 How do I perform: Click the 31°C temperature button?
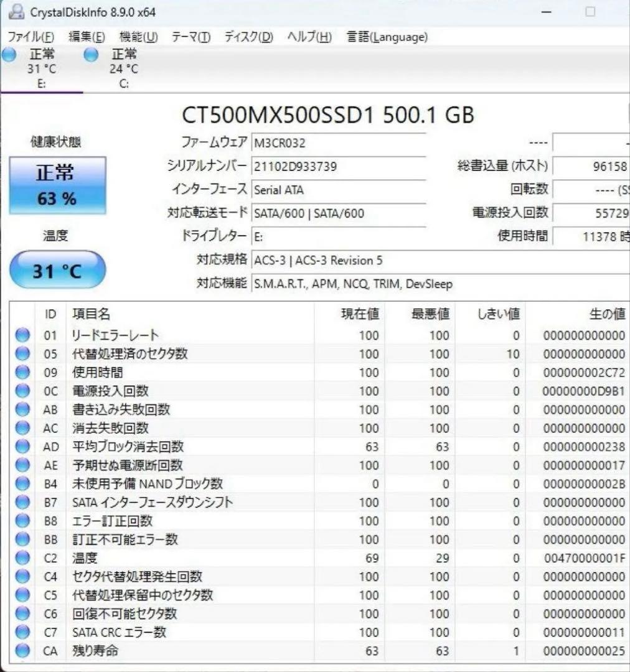[58, 269]
